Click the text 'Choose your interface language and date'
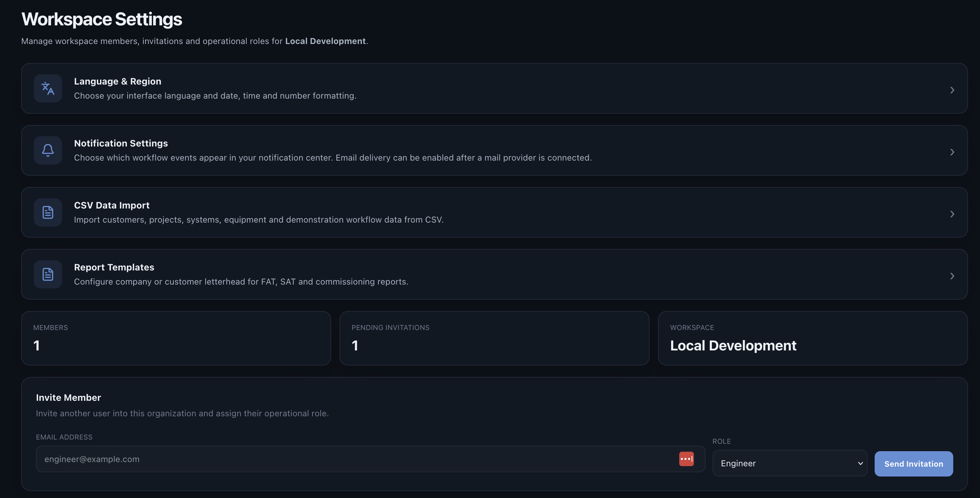 click(157, 96)
